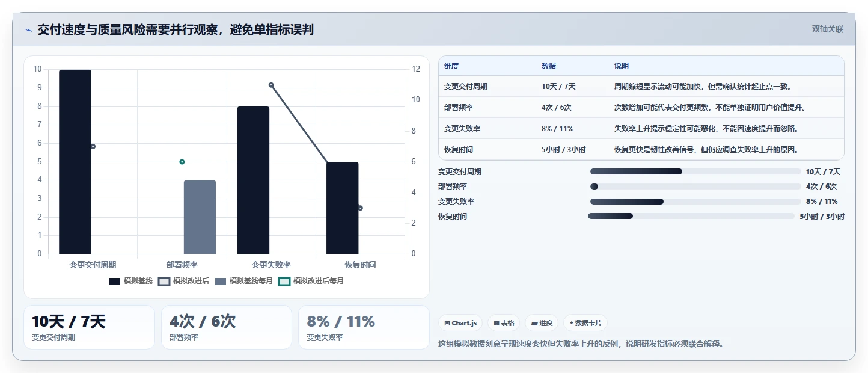Toggle the 模拟改进后 legend entry
This screenshot has width=868, height=373.
click(184, 281)
